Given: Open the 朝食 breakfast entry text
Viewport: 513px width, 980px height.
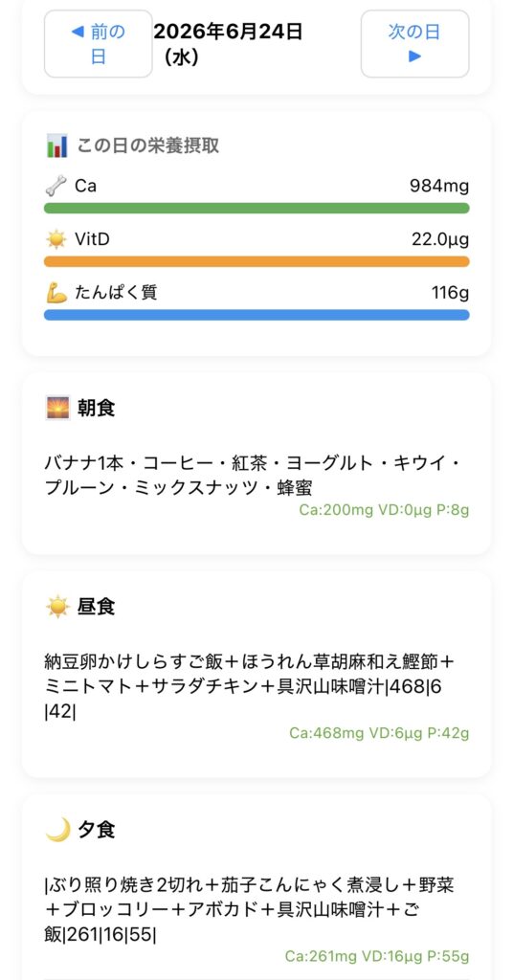Looking at the screenshot, I should [x=253, y=476].
